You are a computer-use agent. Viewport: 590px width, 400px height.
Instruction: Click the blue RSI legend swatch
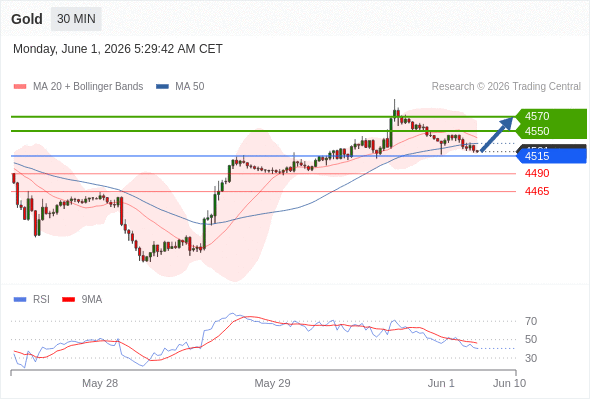20,300
